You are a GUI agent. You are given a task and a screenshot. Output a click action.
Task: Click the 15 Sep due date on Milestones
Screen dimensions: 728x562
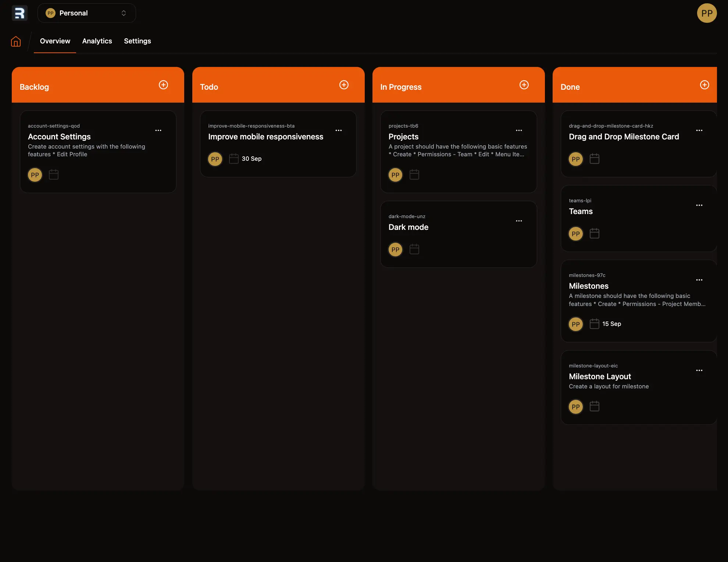coord(611,324)
